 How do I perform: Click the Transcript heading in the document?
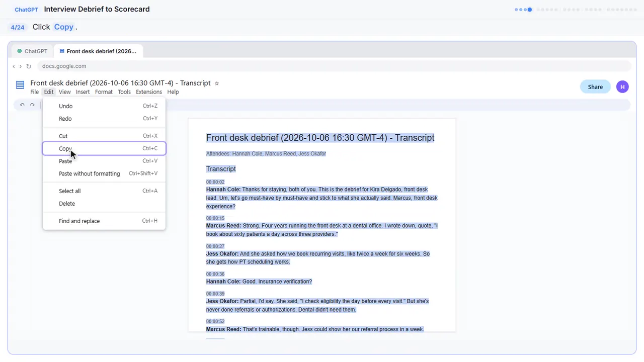click(x=221, y=169)
